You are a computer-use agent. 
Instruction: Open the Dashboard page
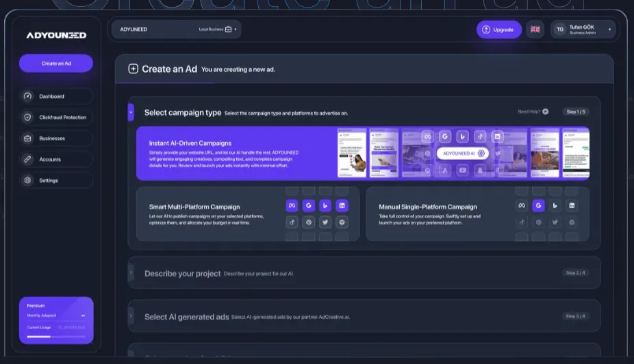(56, 96)
